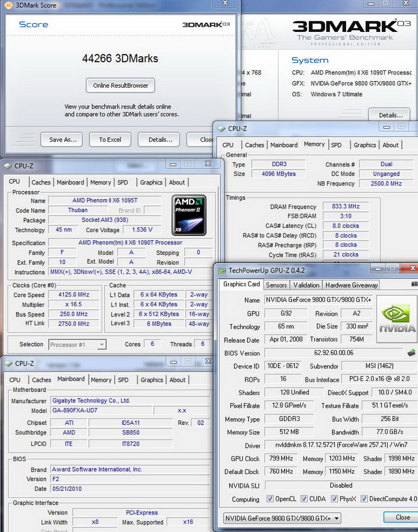Screen dimensions: 418x532
Task: Close the CPU-Z CPU window
Action: click(x=208, y=164)
